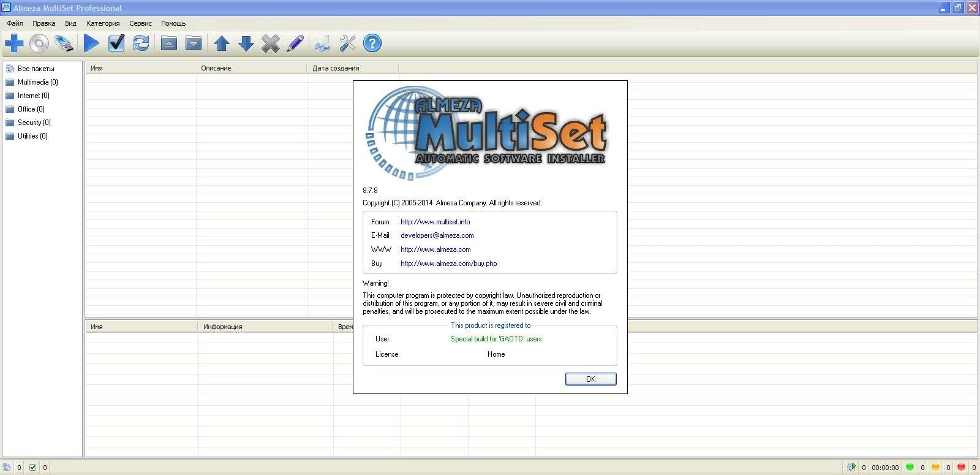Click the version text 8.7.8
This screenshot has height=475, width=980.
pyautogui.click(x=370, y=191)
